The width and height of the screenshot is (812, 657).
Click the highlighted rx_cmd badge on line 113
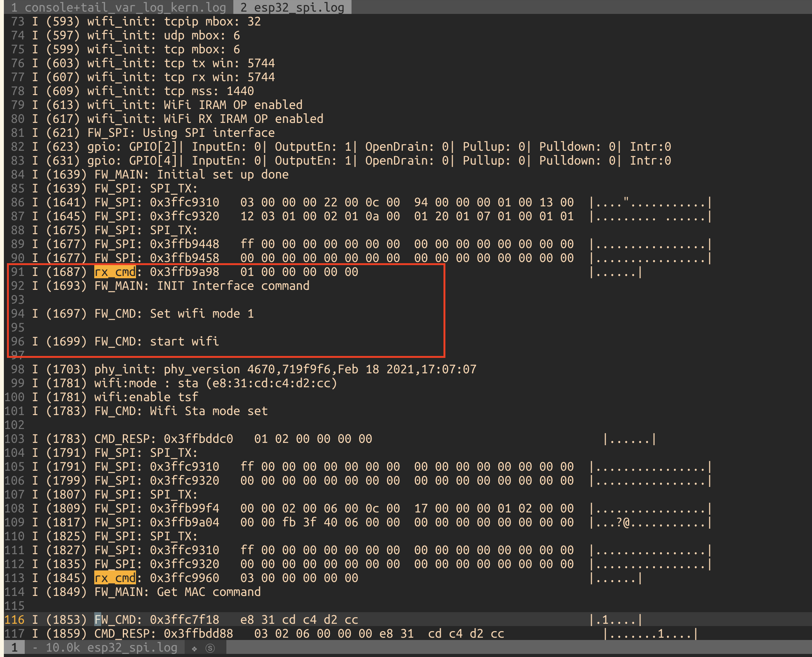pos(114,578)
